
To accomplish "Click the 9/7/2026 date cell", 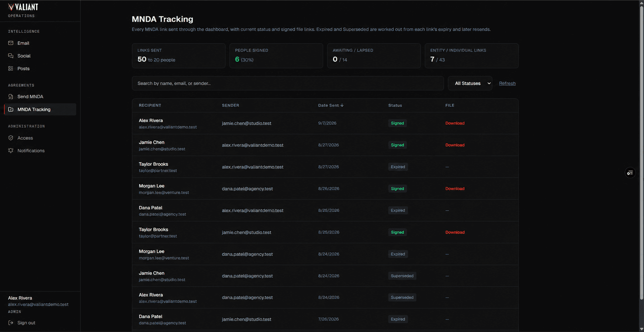I will pyautogui.click(x=327, y=123).
